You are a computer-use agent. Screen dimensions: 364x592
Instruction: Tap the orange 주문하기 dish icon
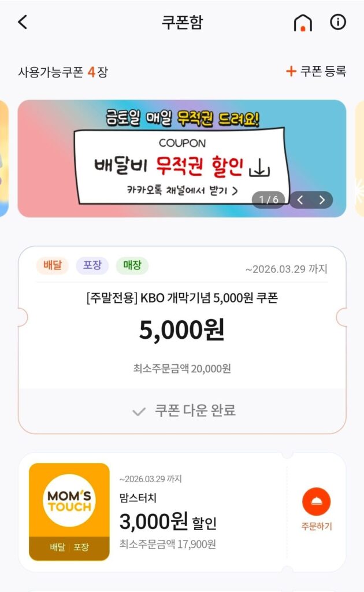coord(317,501)
